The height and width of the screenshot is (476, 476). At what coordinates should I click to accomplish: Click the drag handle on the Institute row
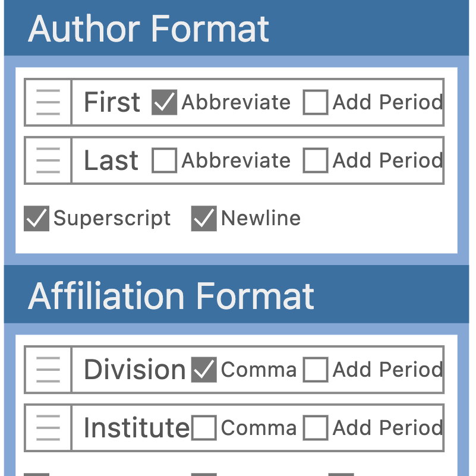click(x=48, y=428)
